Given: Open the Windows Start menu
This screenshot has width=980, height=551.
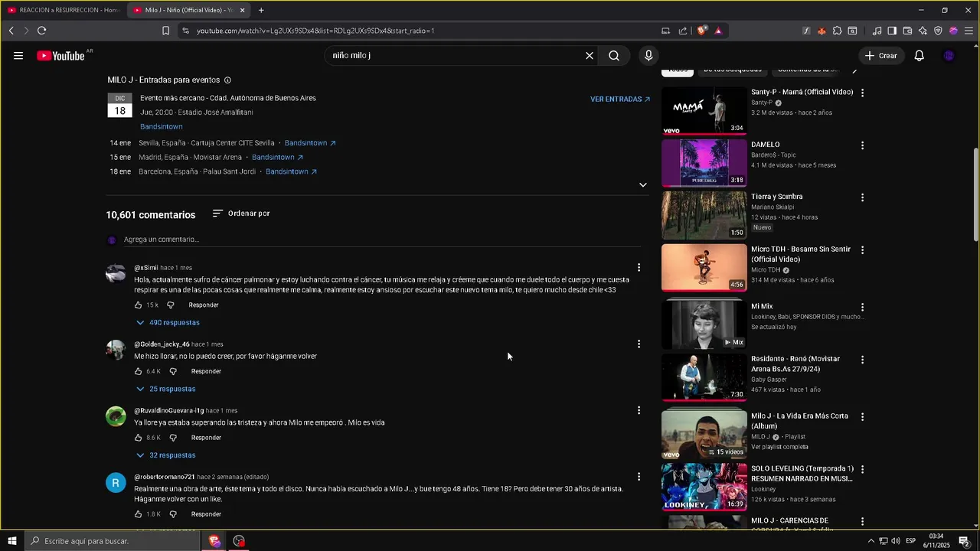Looking at the screenshot, I should tap(11, 541).
